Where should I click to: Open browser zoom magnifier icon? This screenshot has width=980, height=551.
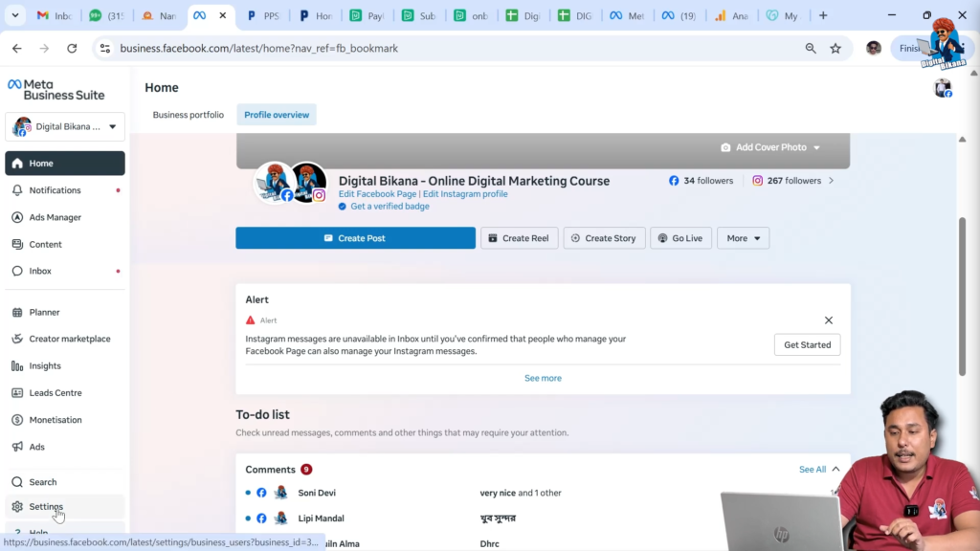tap(811, 48)
